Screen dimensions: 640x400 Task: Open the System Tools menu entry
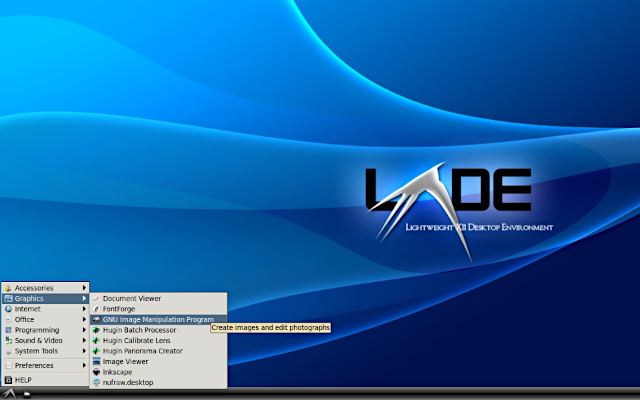pos(45,351)
